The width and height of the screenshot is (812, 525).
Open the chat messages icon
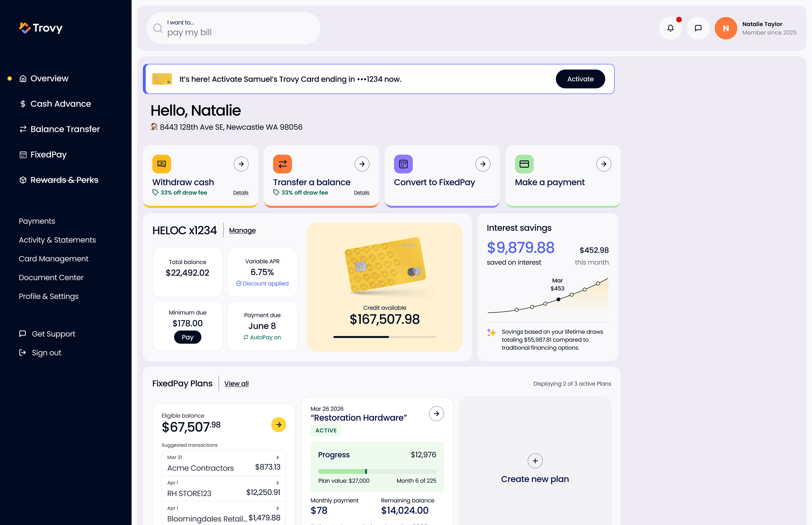click(698, 28)
